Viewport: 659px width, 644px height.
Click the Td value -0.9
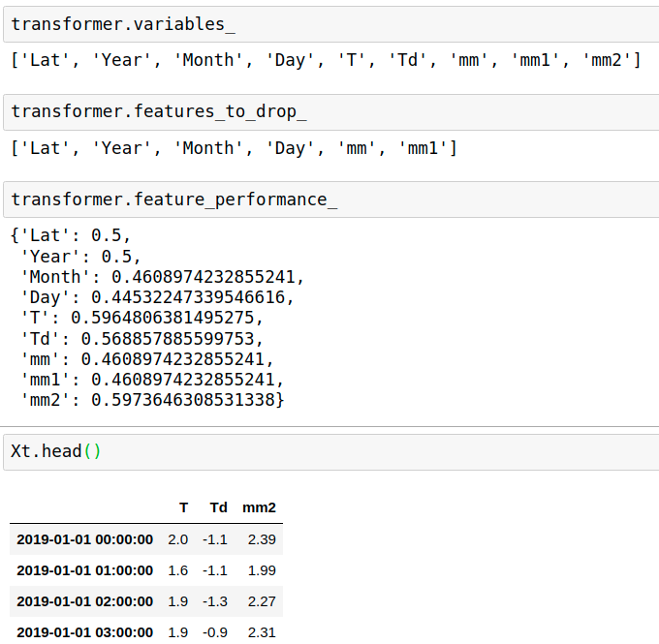[x=215, y=632]
